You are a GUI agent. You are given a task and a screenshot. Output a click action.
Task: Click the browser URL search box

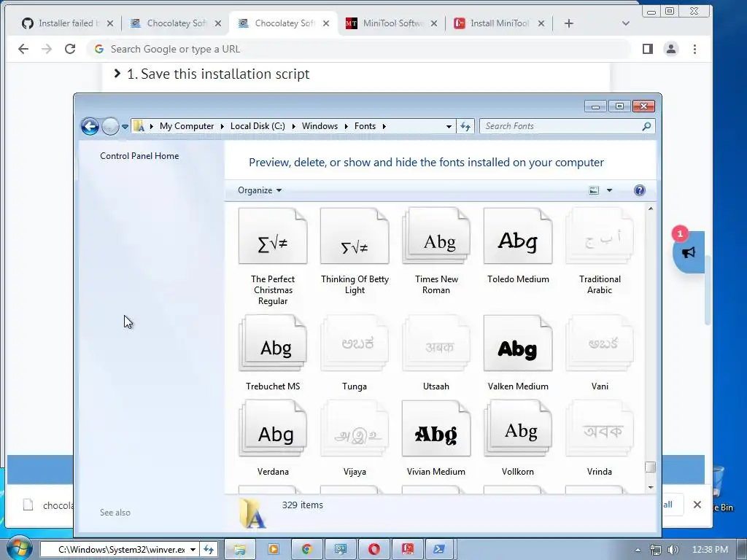click(358, 49)
